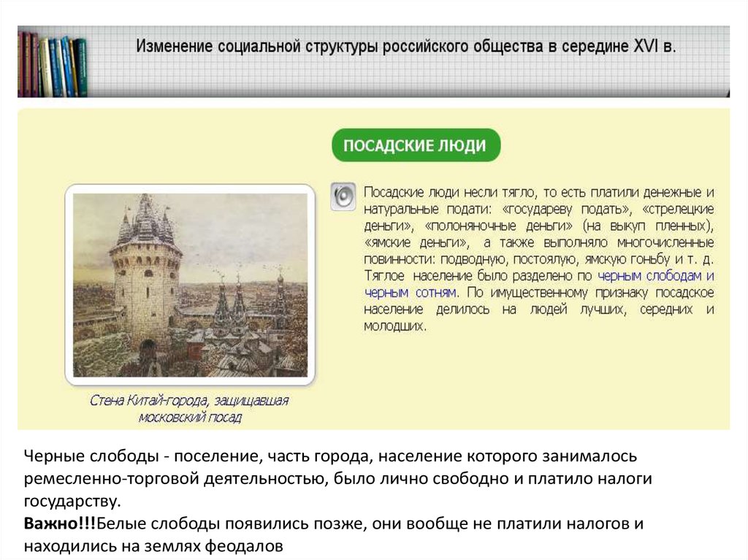The height and width of the screenshot is (560, 748).
Task: Open the черным сотням link
Action: 410,292
